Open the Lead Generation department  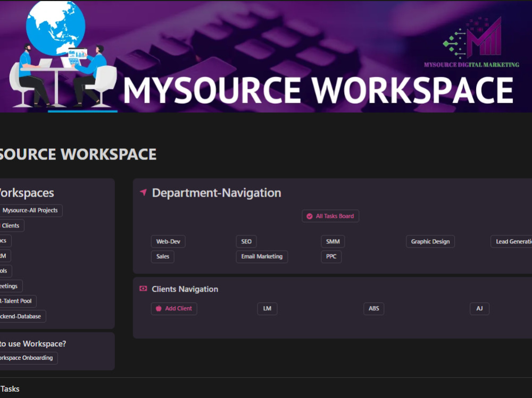511,242
